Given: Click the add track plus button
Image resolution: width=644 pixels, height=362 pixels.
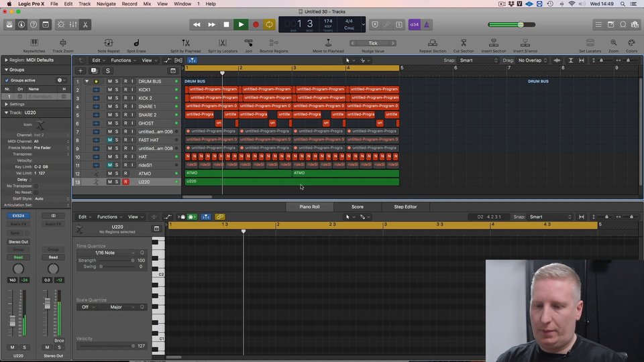Looking at the screenshot, I should point(80,70).
